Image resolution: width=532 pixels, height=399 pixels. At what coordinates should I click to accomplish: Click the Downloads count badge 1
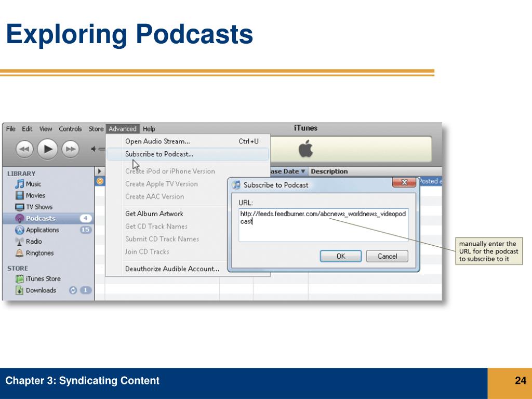pyautogui.click(x=86, y=290)
